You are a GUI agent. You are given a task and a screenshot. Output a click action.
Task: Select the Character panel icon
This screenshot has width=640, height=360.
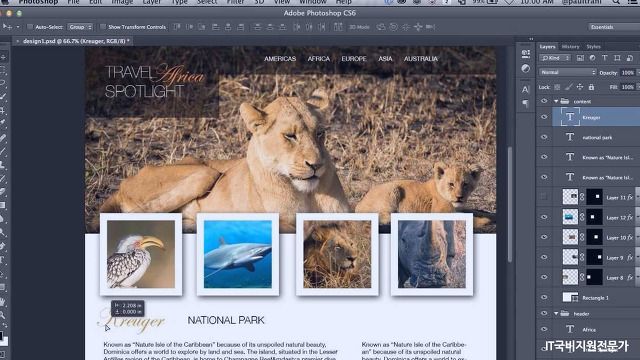point(525,89)
